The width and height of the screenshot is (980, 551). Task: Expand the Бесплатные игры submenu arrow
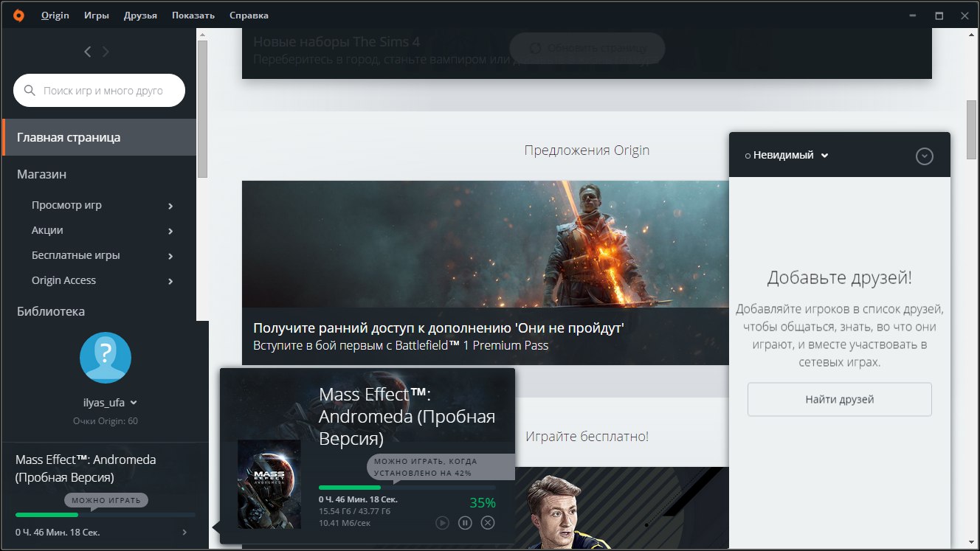170,256
